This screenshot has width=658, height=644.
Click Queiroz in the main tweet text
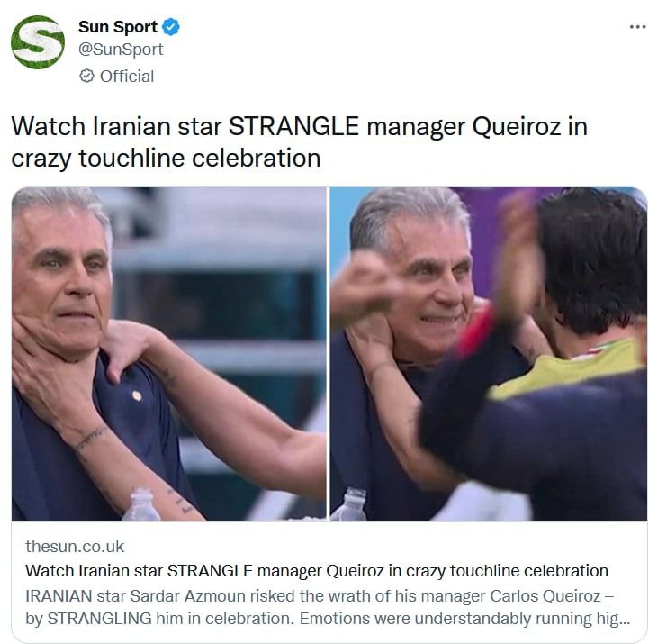[517, 127]
